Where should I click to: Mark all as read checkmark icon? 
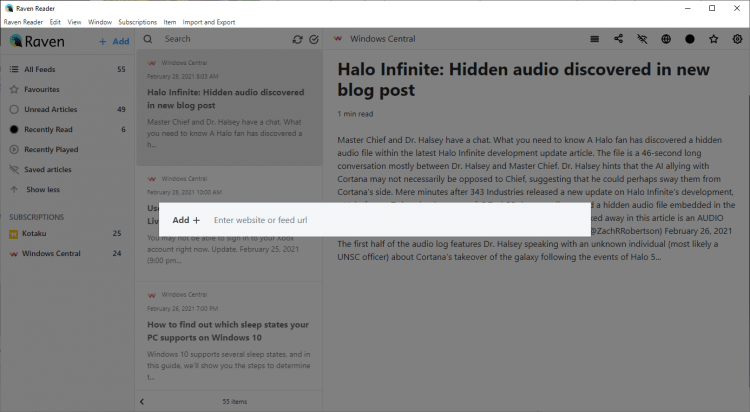(x=314, y=40)
